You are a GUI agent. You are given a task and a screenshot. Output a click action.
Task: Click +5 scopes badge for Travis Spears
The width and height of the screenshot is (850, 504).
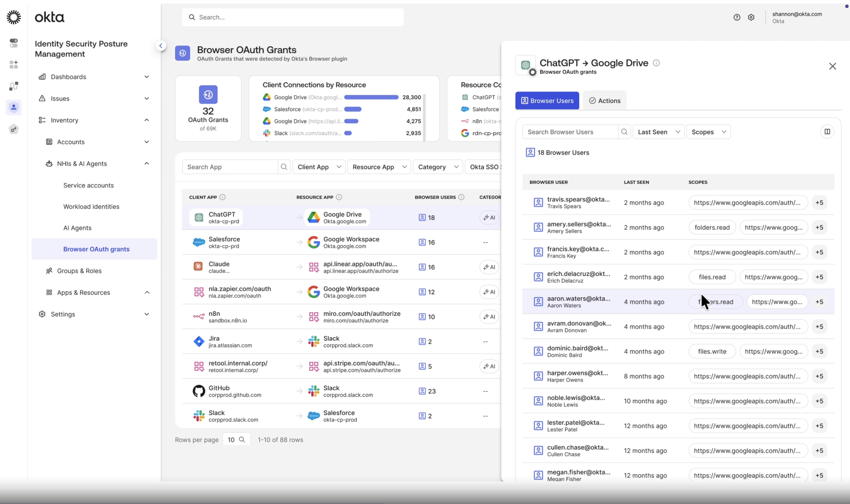(819, 203)
